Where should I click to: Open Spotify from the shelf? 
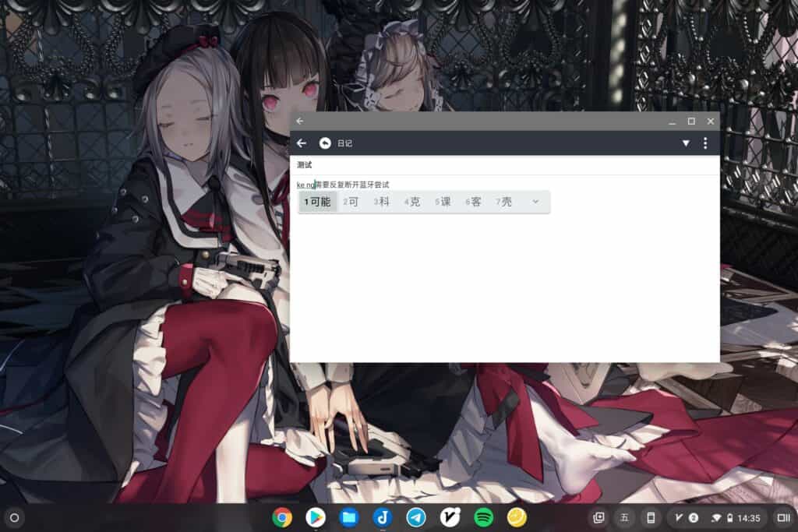coord(483,518)
